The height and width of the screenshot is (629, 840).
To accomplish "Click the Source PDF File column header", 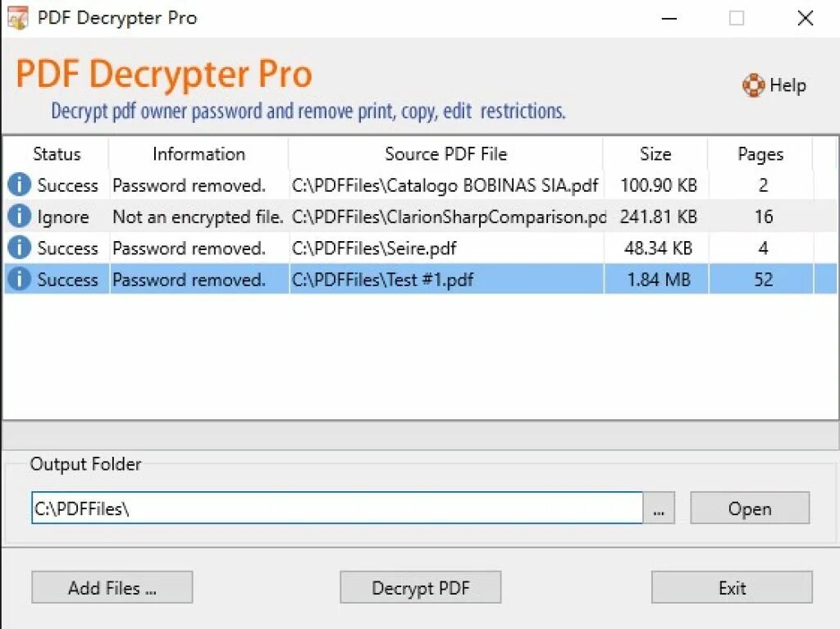I will coord(445,154).
